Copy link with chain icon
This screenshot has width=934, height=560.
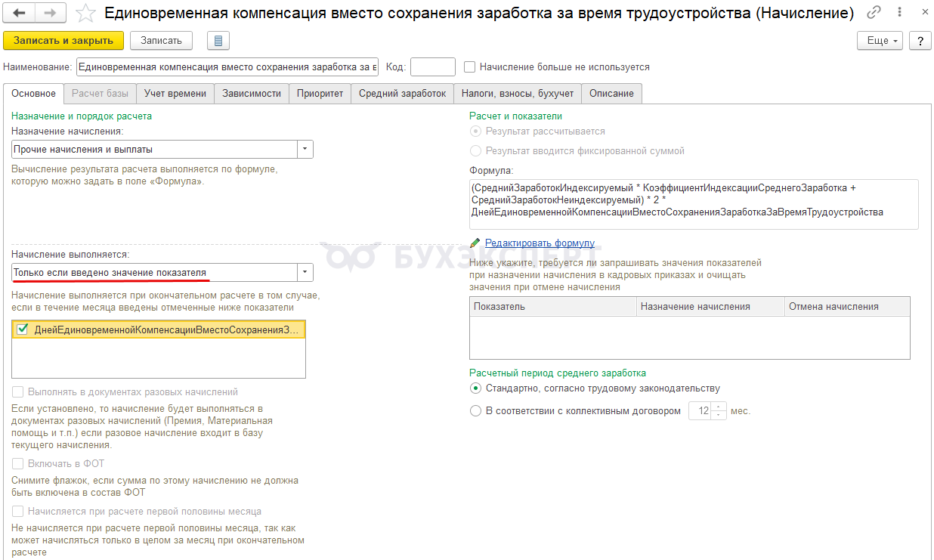pos(874,12)
